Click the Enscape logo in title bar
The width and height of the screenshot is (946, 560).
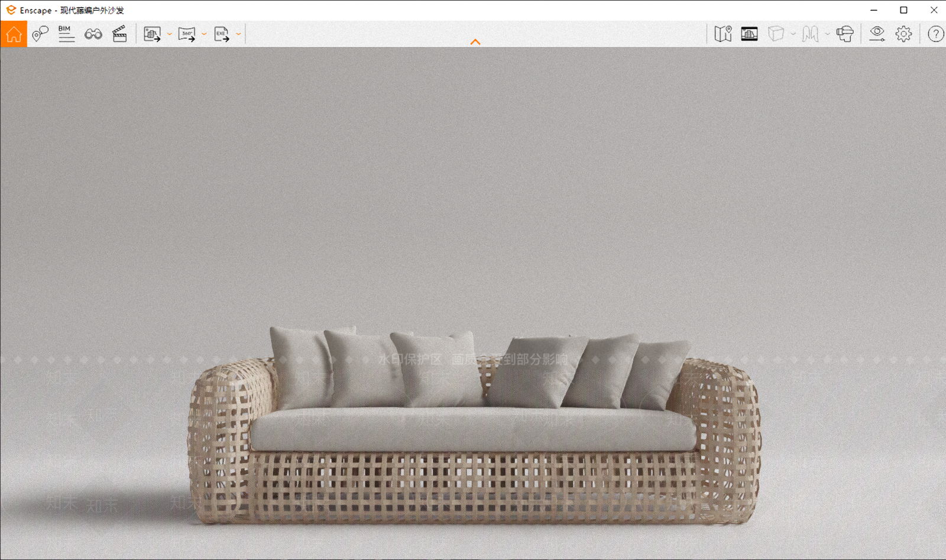[11, 10]
